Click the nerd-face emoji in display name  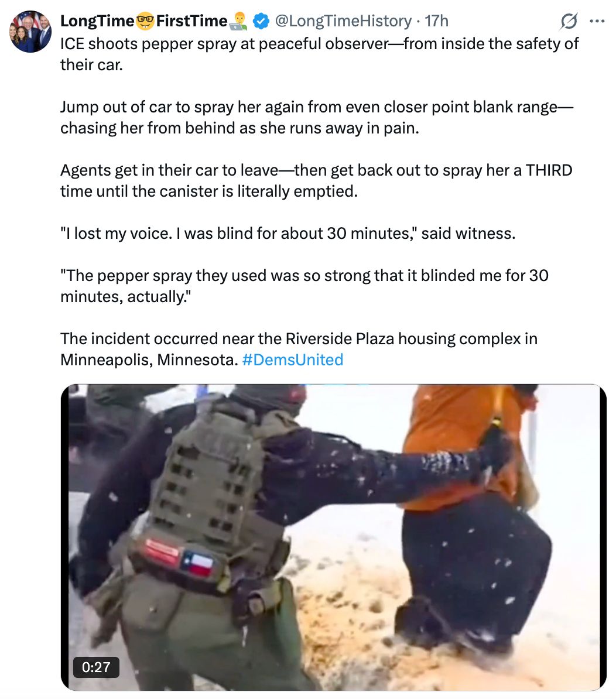click(x=145, y=21)
